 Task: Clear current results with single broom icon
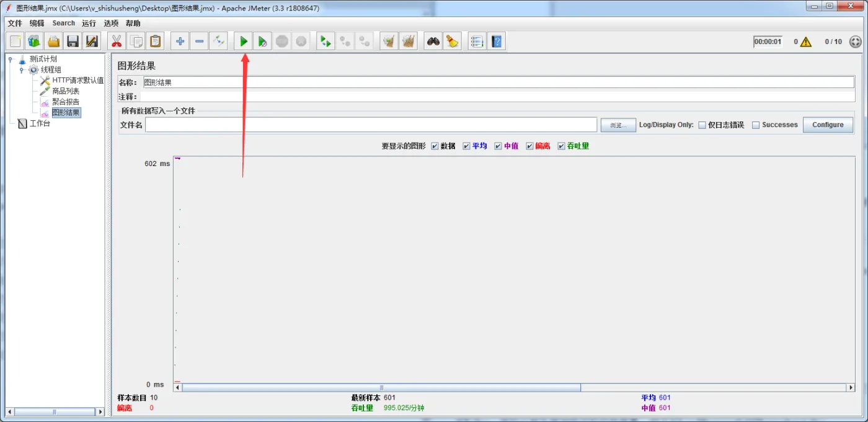(389, 42)
